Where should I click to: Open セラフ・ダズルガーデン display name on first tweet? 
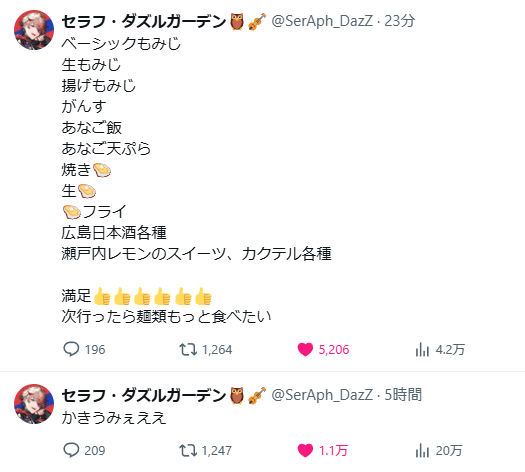click(144, 21)
